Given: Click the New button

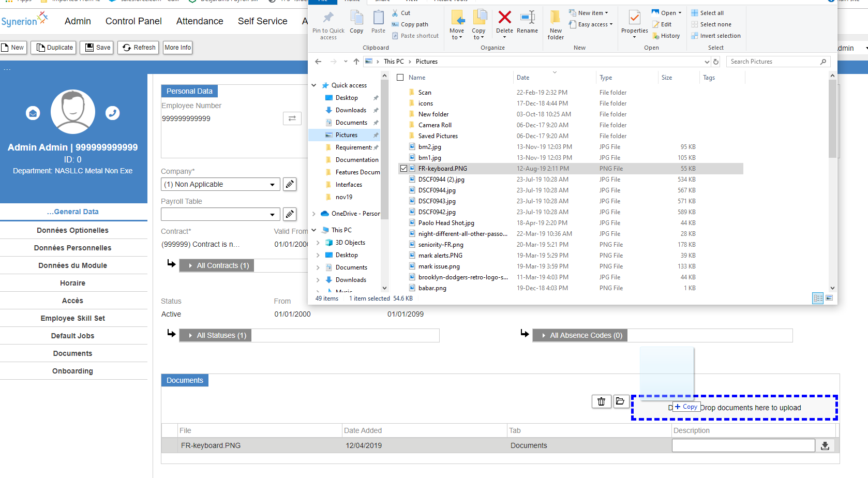Looking at the screenshot, I should tap(12, 48).
